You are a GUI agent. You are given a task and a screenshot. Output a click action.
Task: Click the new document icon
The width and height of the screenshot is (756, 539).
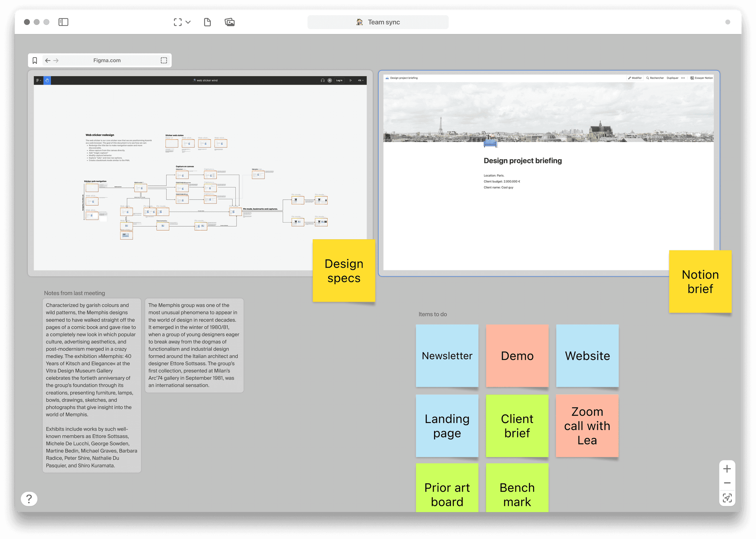click(207, 22)
